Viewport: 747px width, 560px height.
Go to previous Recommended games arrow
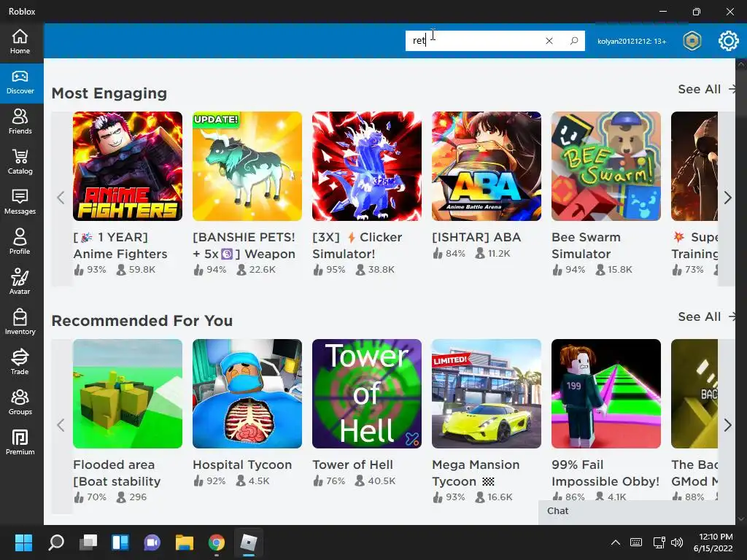[61, 425]
